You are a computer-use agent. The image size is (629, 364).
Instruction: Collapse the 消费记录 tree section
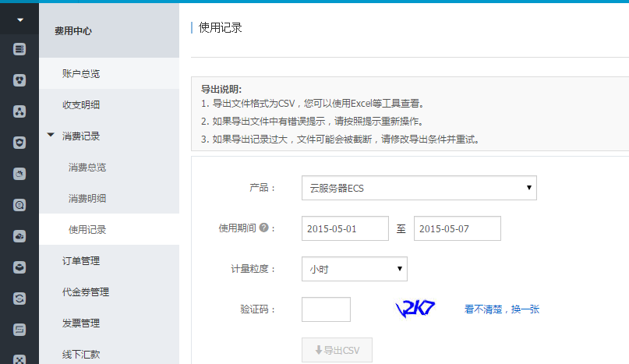pyautogui.click(x=51, y=136)
